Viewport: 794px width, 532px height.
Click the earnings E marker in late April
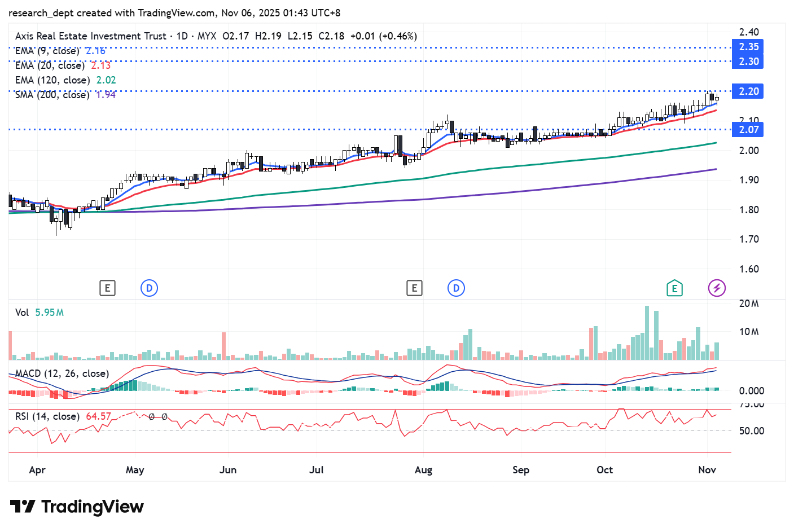point(107,288)
